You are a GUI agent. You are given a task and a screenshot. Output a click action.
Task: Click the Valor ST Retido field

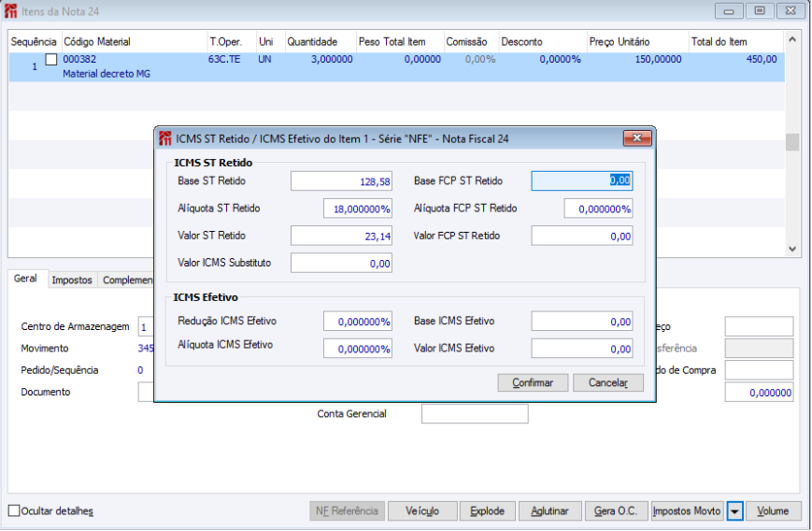point(341,236)
